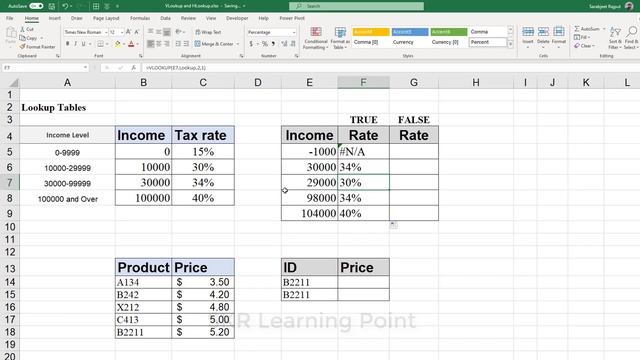Click Increase Decimal icon
The image size is (640, 360).
coord(284,44)
